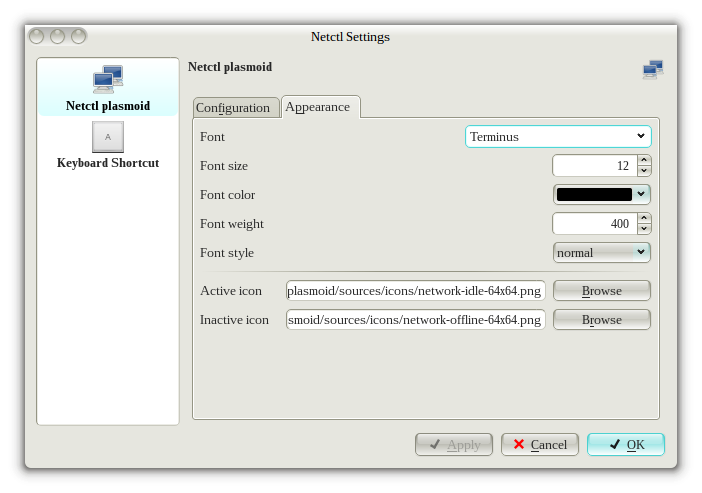The width and height of the screenshot is (702, 493).
Task: Click the Inactive icon path field
Action: [x=415, y=320]
